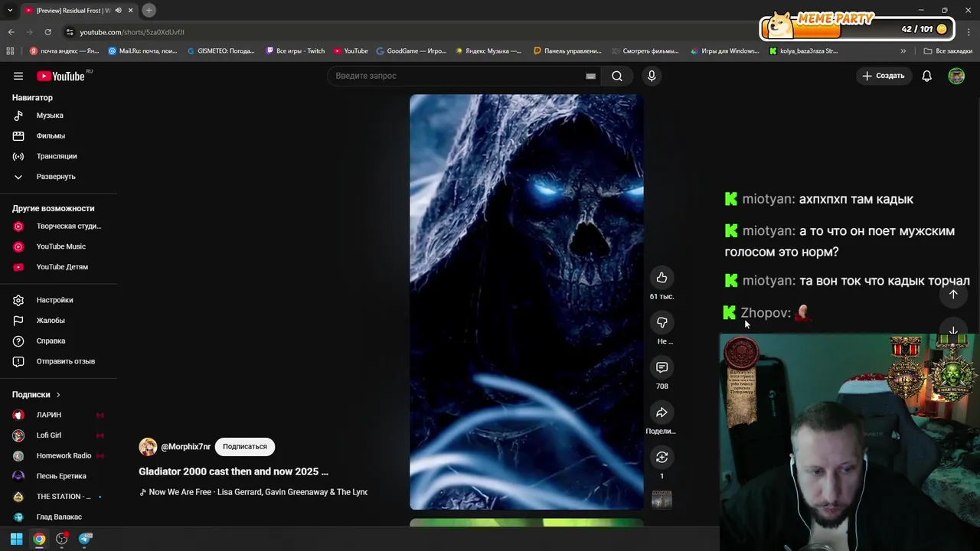980x551 pixels.
Task: Open the Все игры - Twitch bookmark
Action: coord(296,51)
